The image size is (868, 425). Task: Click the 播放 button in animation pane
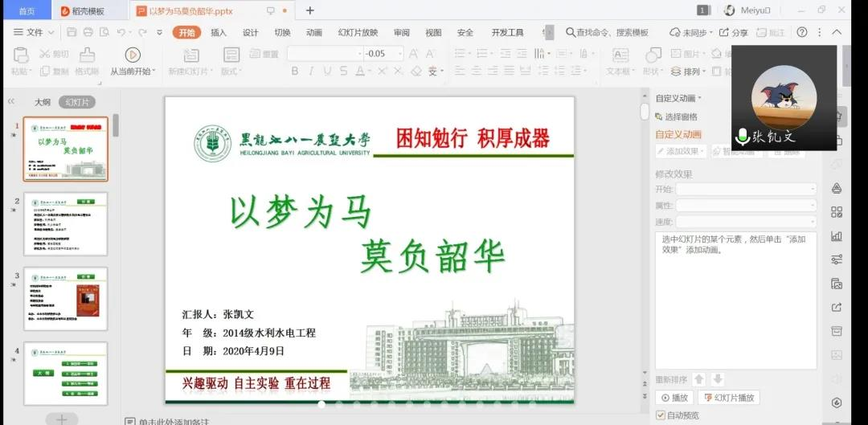coord(674,398)
